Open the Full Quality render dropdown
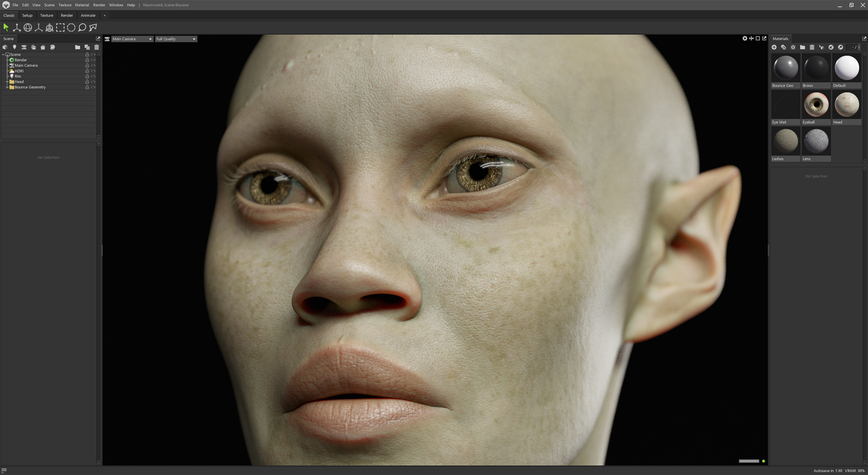The width and height of the screenshot is (868, 475). click(176, 39)
